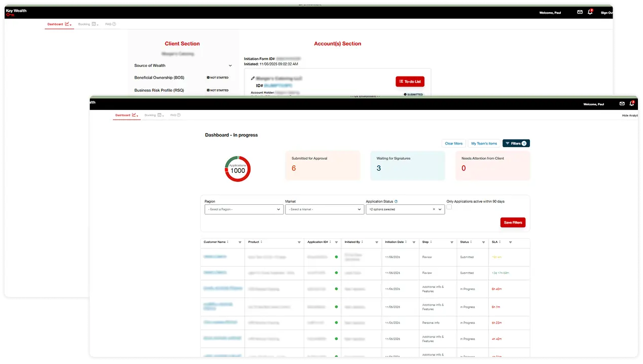643x364 pixels.
Task: Click the green status dot in first table row
Action: click(336, 257)
